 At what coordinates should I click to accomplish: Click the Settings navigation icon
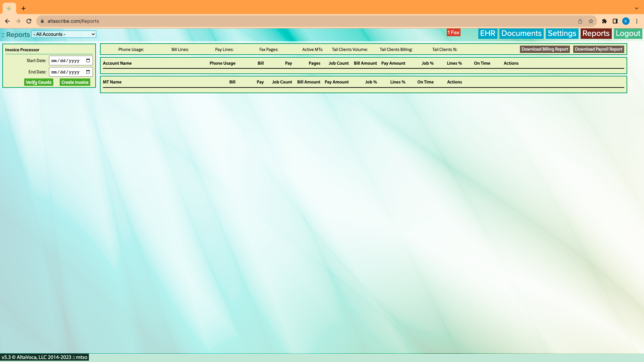point(562,34)
